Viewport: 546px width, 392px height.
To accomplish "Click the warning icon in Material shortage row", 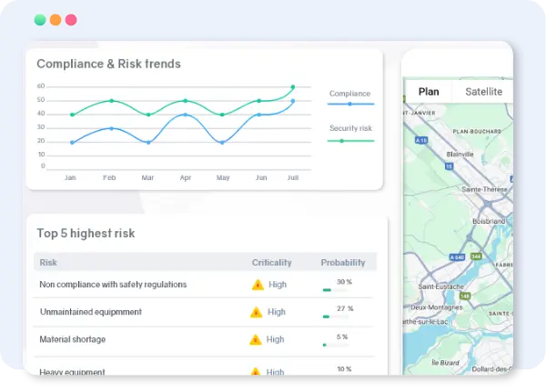I will click(257, 340).
